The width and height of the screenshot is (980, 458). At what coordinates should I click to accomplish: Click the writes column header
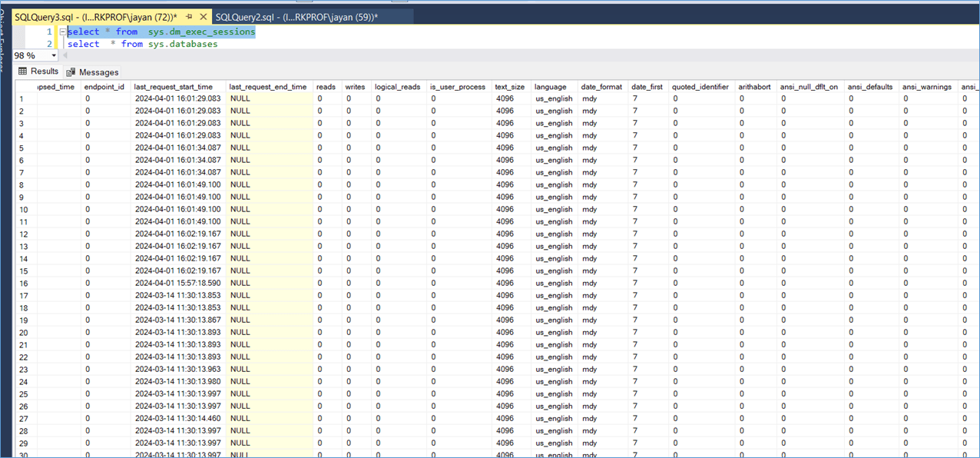(x=356, y=87)
